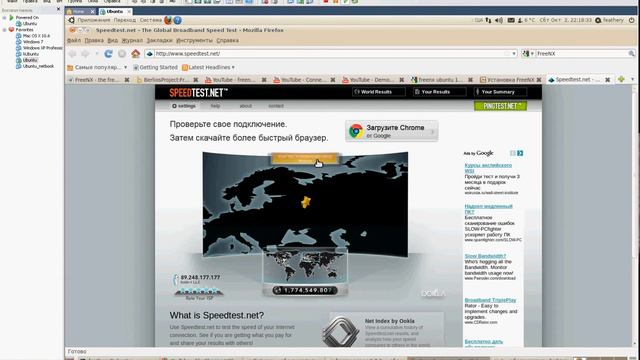Open a new tab with plus icon
The image size is (640, 360).
click(621, 79)
